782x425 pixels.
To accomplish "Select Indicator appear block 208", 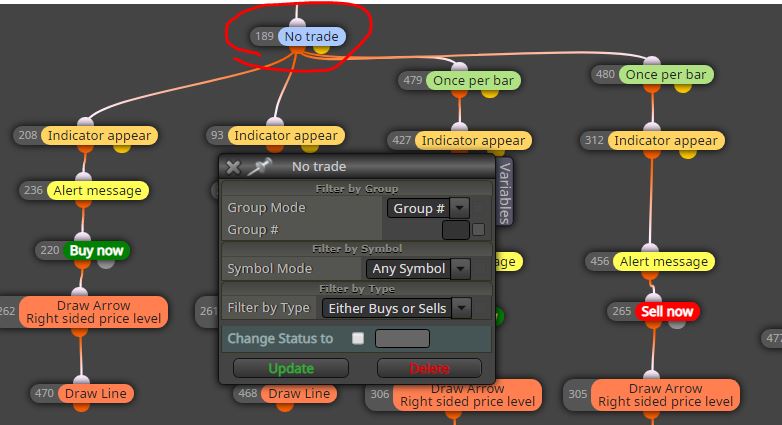I will click(99, 136).
